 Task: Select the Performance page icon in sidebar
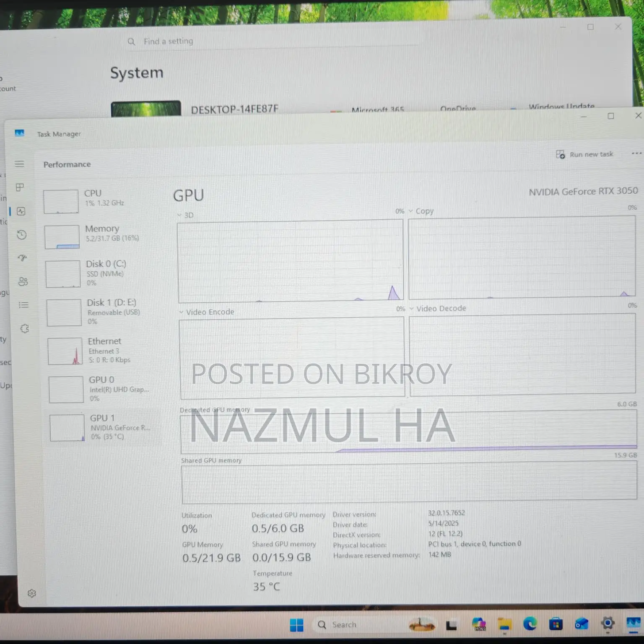pyautogui.click(x=21, y=211)
